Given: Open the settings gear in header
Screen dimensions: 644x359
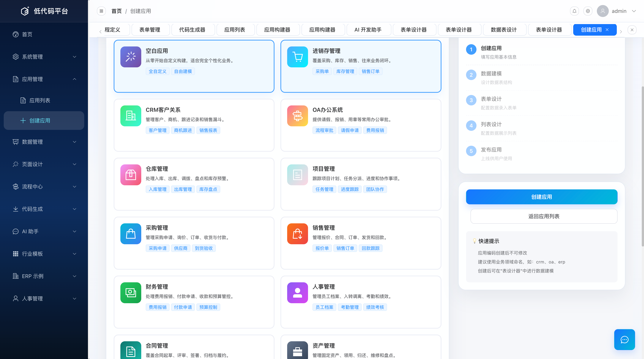Looking at the screenshot, I should pyautogui.click(x=588, y=11).
